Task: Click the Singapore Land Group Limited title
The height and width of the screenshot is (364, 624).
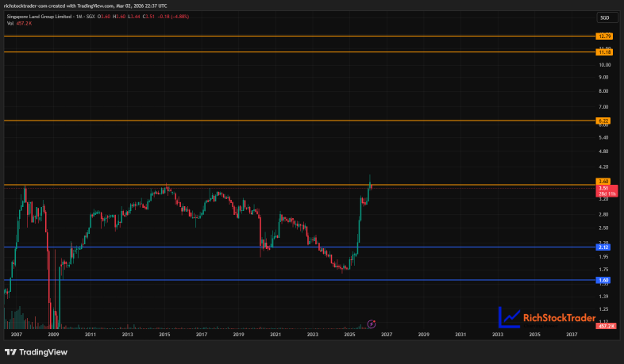Action: 39,17
